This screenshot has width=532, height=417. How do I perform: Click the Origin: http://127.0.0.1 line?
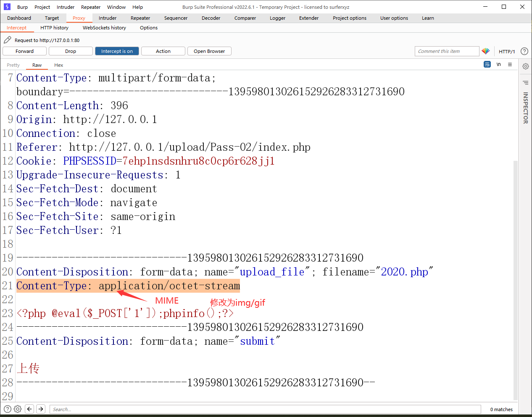(x=87, y=119)
